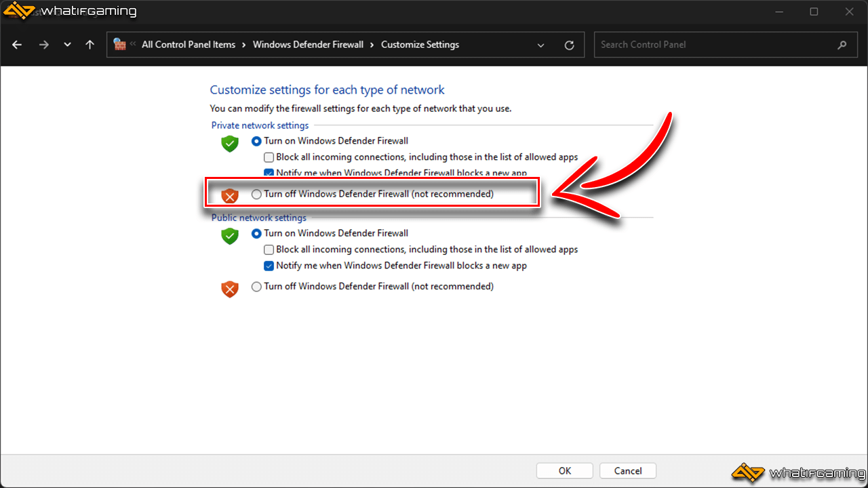Click the firewall icon in address bar

point(120,45)
